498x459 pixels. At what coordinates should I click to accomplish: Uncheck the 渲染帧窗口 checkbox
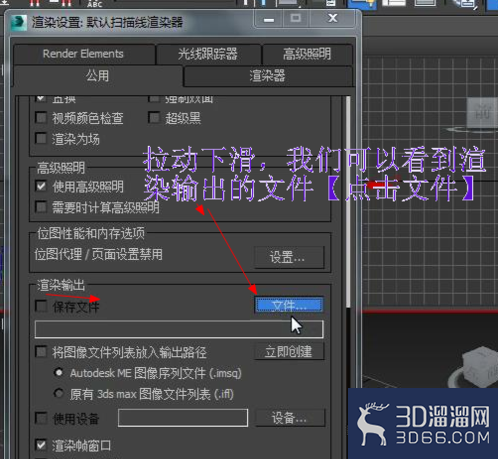(41, 445)
